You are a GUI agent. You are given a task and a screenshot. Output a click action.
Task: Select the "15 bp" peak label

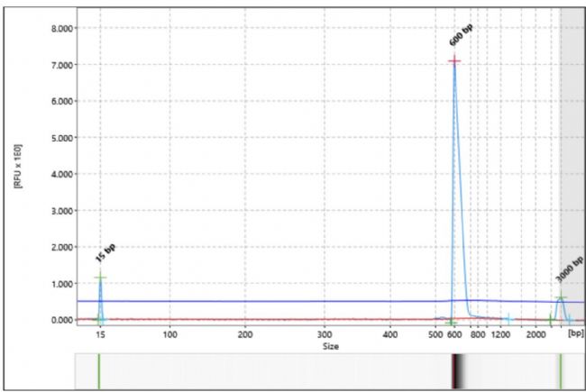(105, 254)
